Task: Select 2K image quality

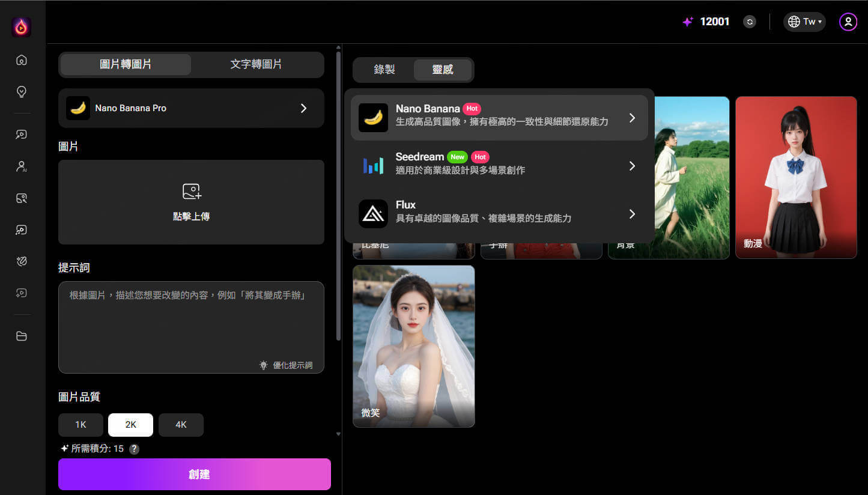Action: 130,425
